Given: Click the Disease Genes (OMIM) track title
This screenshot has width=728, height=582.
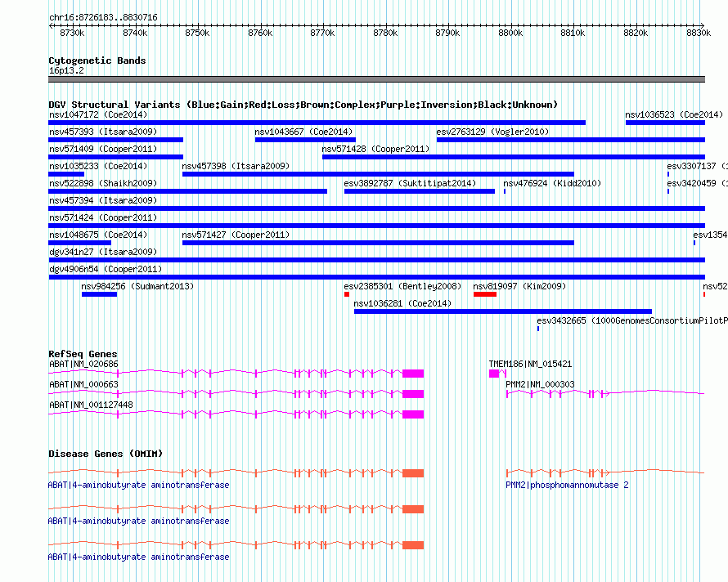Looking at the screenshot, I should pos(106,454).
